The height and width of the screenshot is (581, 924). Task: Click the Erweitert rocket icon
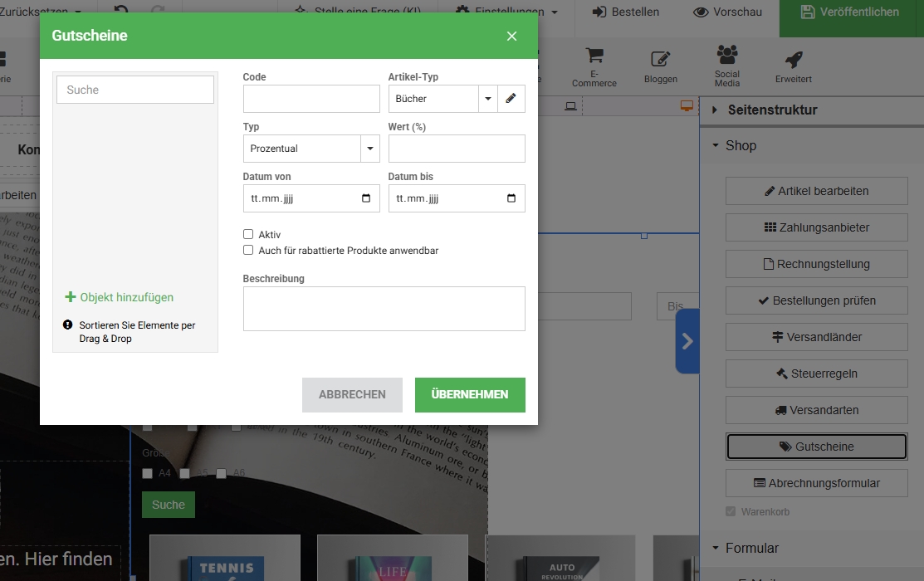793,60
